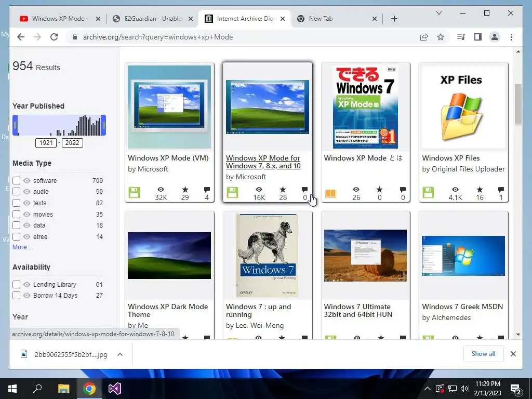Click the volume speaker tray icon

click(x=464, y=389)
